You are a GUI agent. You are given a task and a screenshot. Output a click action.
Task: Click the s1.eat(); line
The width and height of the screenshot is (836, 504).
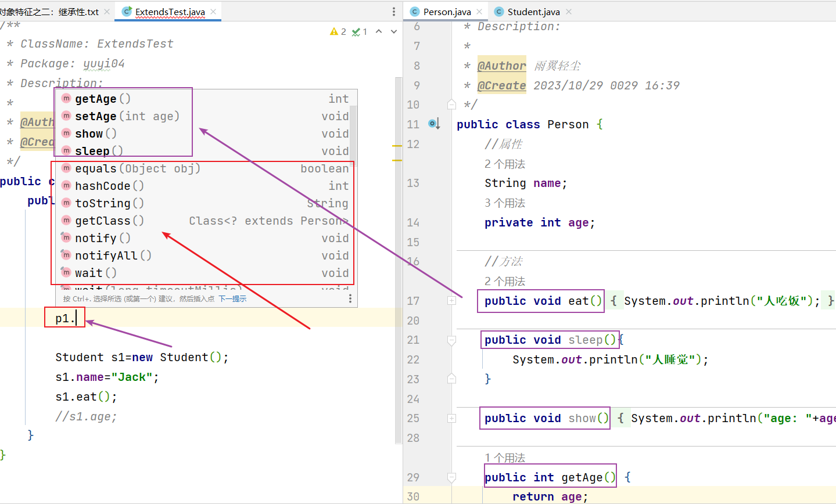pos(87,397)
